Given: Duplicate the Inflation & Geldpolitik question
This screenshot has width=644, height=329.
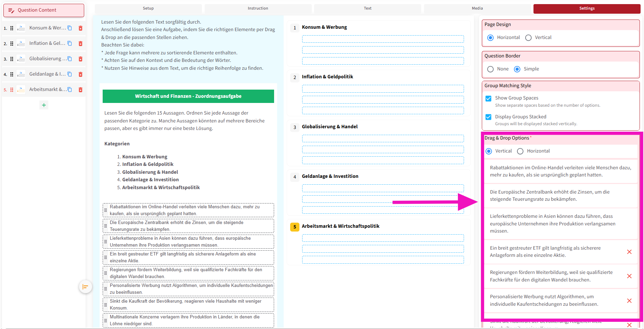Looking at the screenshot, I should tap(70, 43).
